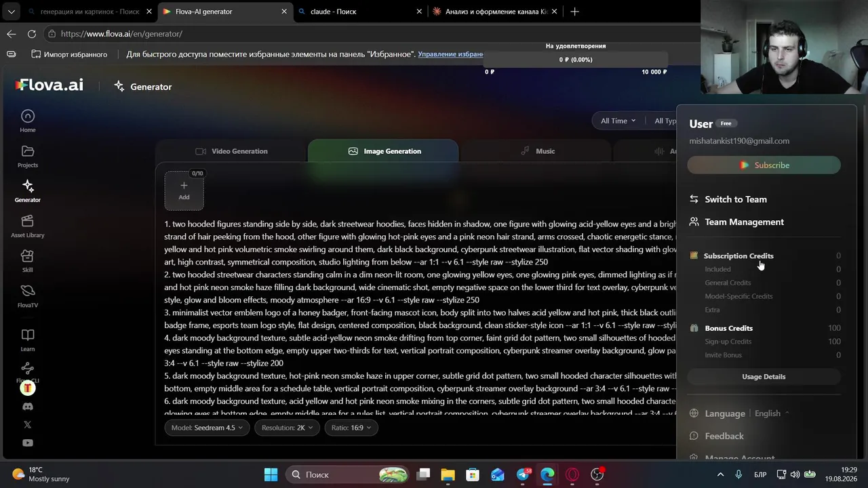Open Usage Details
Screen dimensions: 868x488
(764, 376)
